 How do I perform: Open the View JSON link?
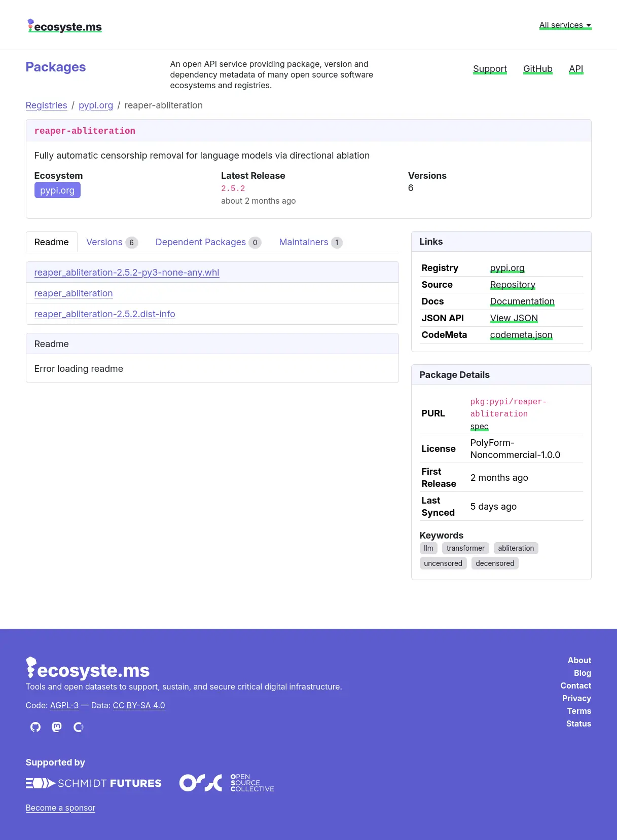[x=514, y=318]
